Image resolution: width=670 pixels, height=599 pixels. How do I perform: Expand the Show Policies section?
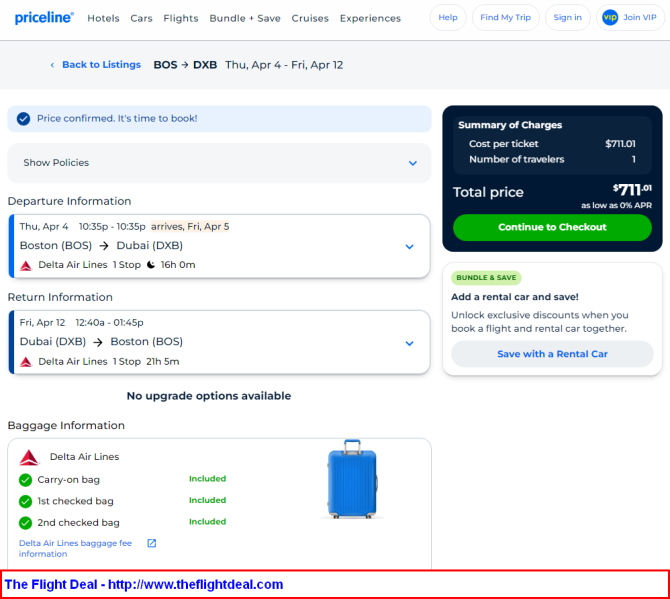tap(219, 163)
